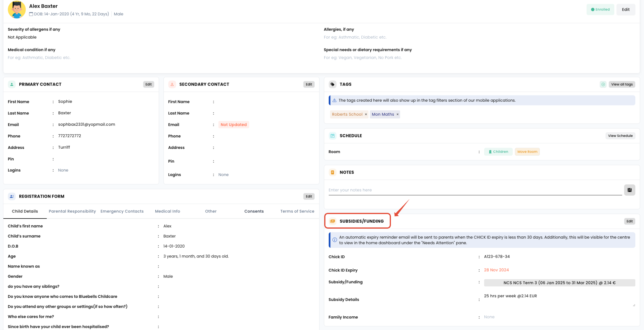
Task: Click the Enrolled status badge
Action: tap(600, 10)
